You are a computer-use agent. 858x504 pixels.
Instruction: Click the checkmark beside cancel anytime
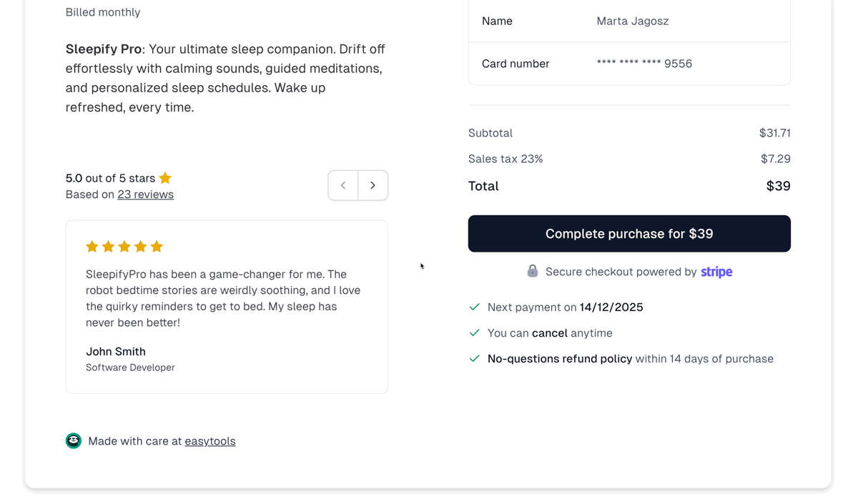[x=474, y=332]
